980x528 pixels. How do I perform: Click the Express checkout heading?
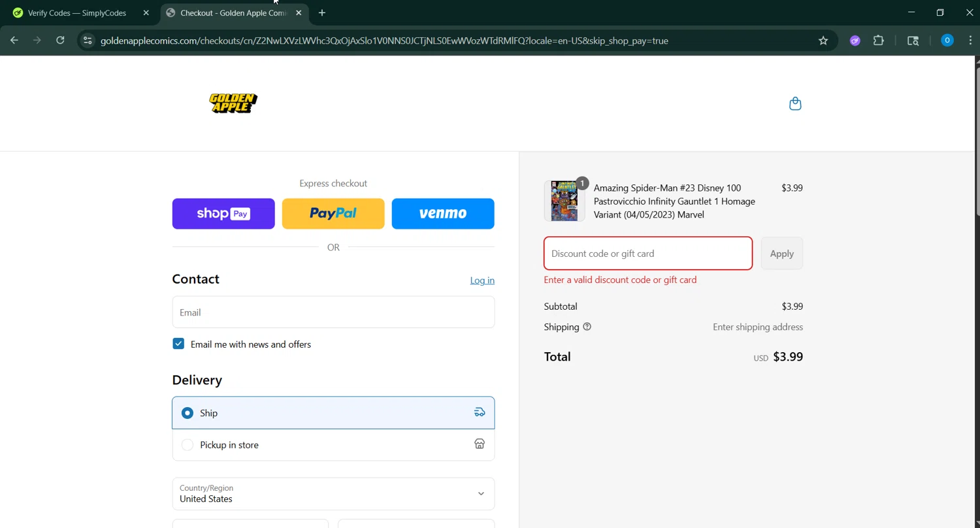click(333, 184)
